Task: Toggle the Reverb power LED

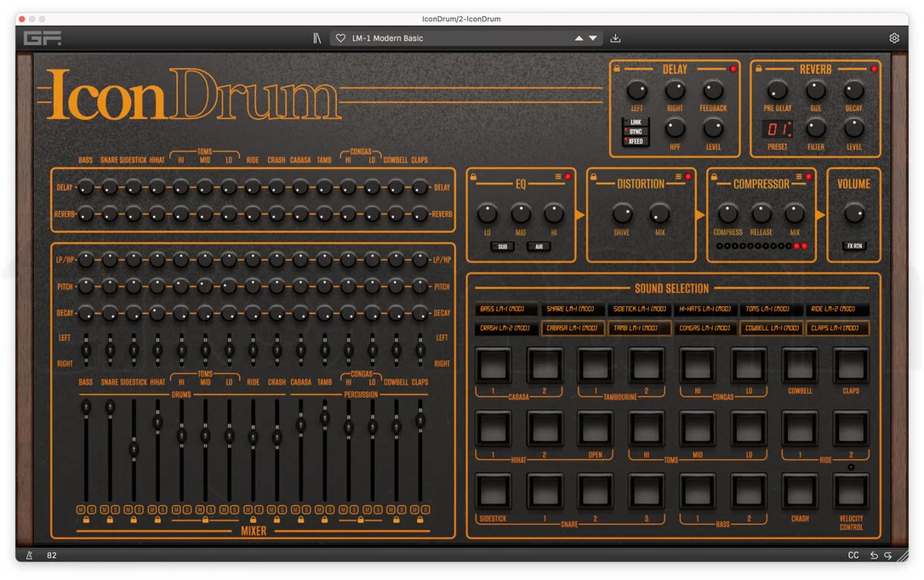Action: pyautogui.click(x=874, y=69)
